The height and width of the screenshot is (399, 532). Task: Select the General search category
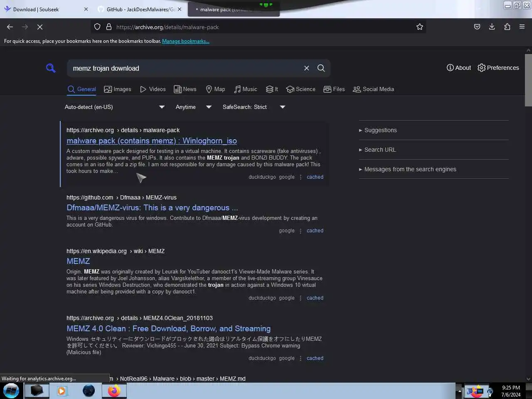pos(82,89)
